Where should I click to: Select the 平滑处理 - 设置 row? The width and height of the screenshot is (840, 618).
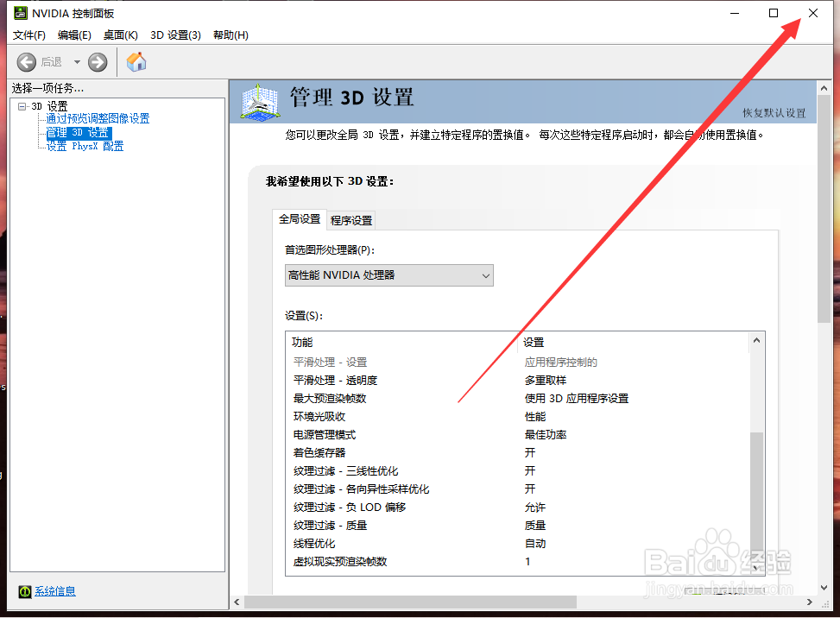518,363
